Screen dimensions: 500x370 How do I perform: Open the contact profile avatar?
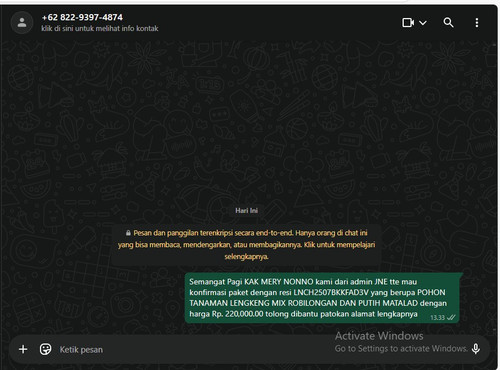click(x=22, y=23)
